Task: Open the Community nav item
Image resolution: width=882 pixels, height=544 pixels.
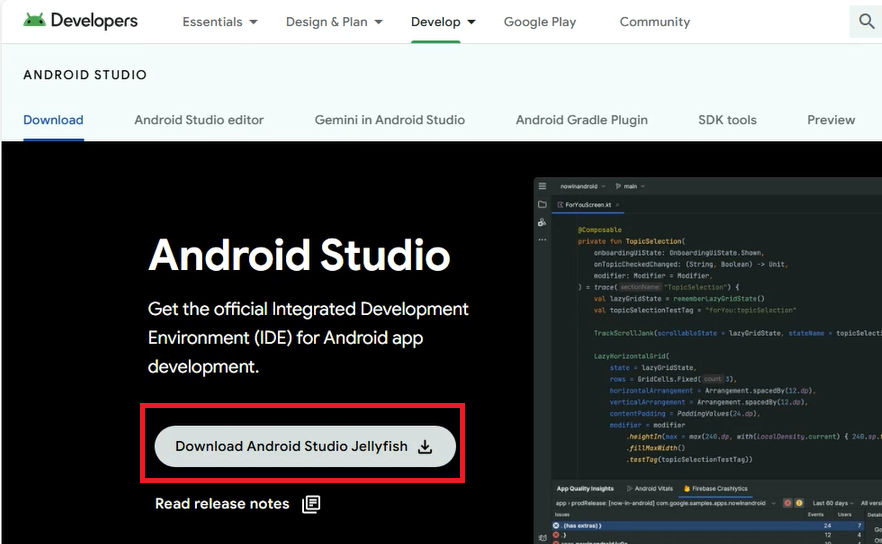Action: pyautogui.click(x=655, y=22)
